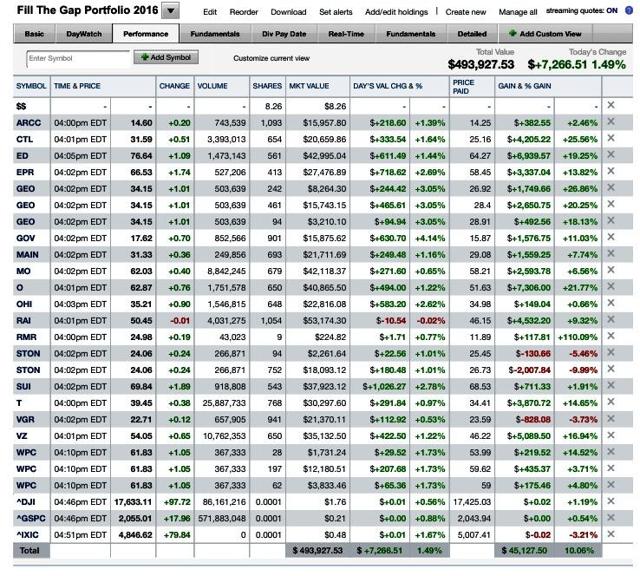The width and height of the screenshot is (640, 576).
Task: Open the VGR symbol link
Action: coord(25,420)
